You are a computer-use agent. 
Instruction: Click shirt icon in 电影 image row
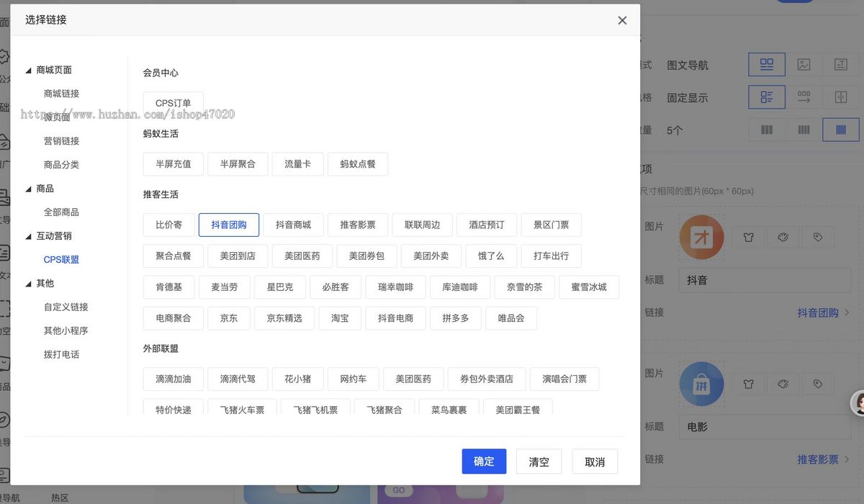pyautogui.click(x=748, y=384)
